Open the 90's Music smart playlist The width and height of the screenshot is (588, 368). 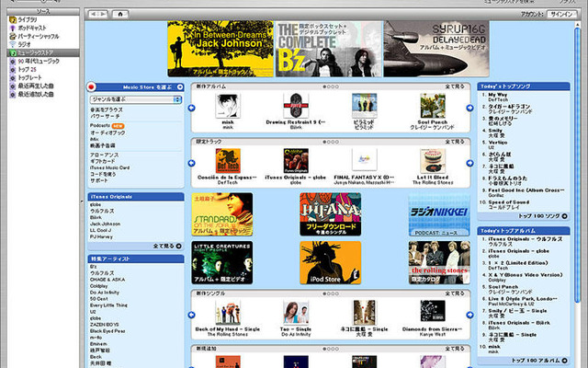pos(39,61)
